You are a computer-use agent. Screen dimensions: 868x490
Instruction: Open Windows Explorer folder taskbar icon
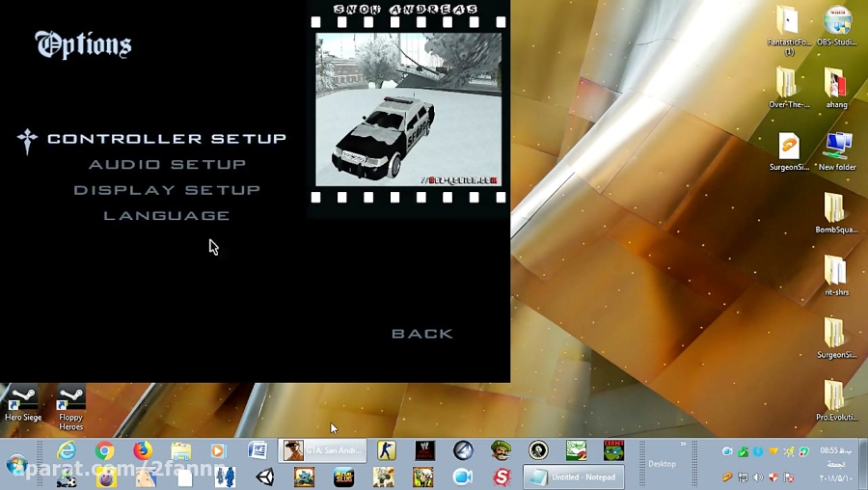[180, 450]
